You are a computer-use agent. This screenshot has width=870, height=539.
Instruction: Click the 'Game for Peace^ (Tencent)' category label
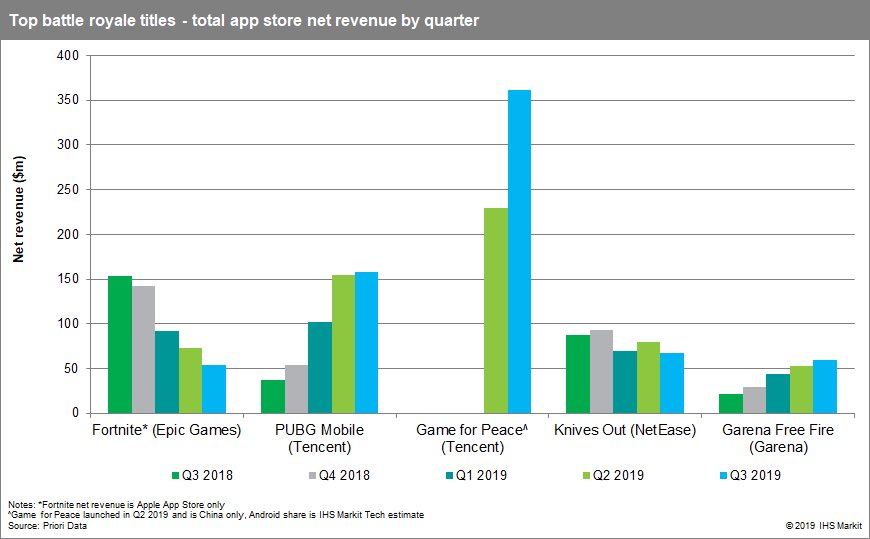pos(472,439)
